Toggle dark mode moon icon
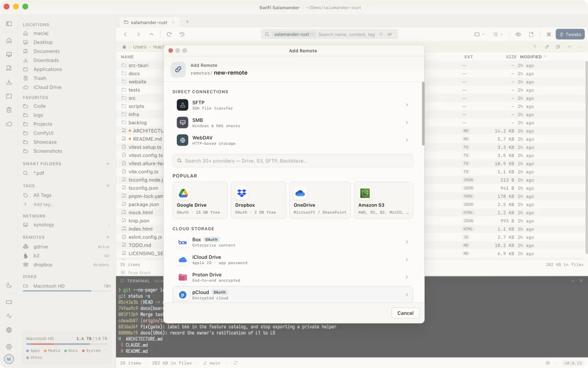The width and height of the screenshot is (588, 368). [x=9, y=285]
